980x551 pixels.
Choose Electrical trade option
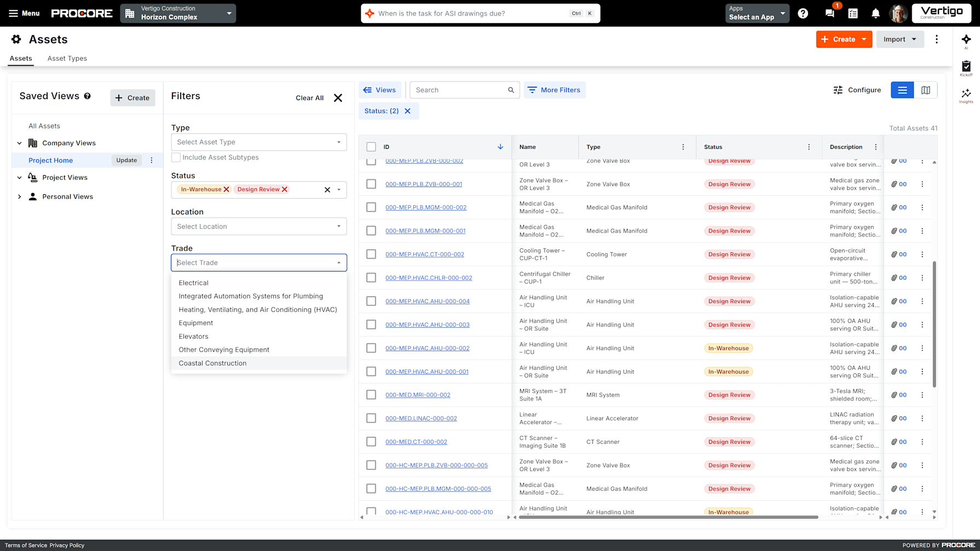tap(259, 283)
